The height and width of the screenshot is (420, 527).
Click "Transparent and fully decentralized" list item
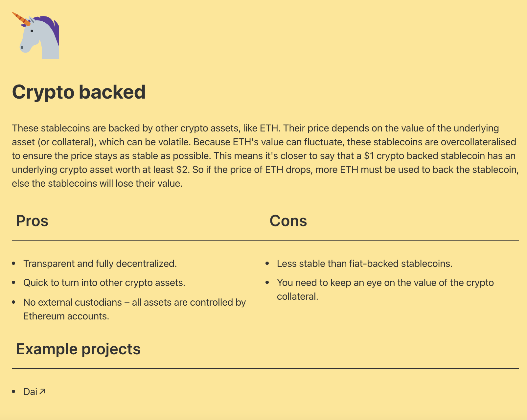tap(100, 264)
